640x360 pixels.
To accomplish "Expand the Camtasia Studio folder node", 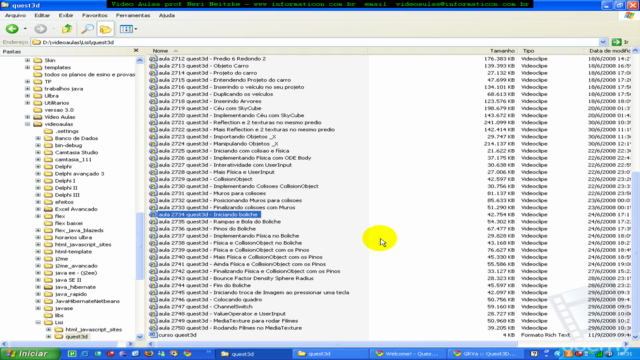I will click(38, 152).
